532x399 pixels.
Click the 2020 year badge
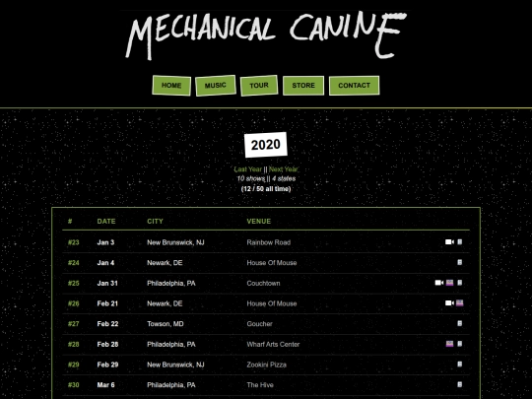[x=266, y=145]
